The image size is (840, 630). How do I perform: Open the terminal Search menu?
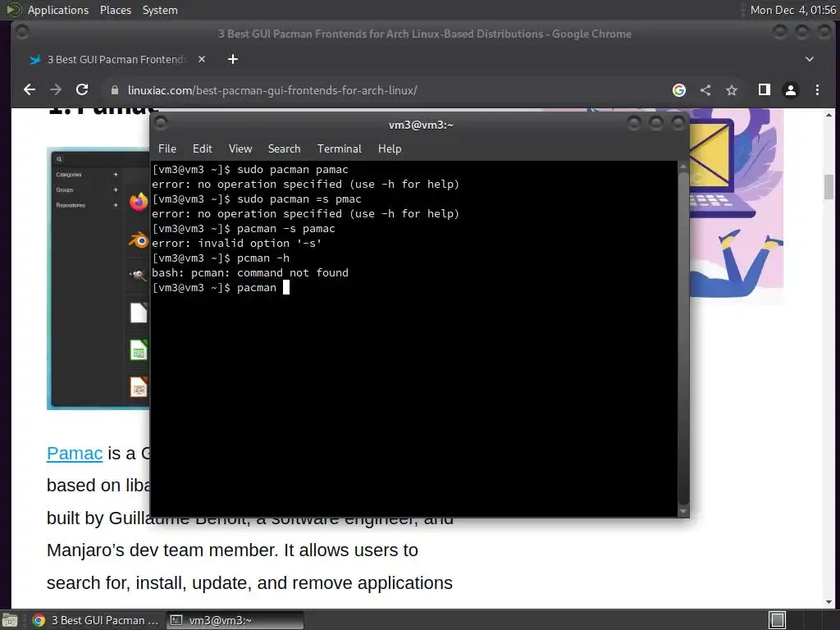[284, 149]
